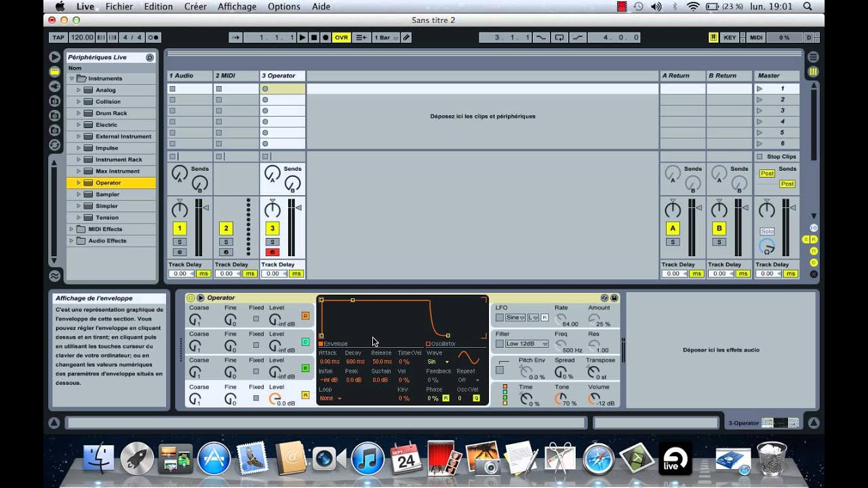
Task: Solo the A Return track
Action: [x=673, y=242]
